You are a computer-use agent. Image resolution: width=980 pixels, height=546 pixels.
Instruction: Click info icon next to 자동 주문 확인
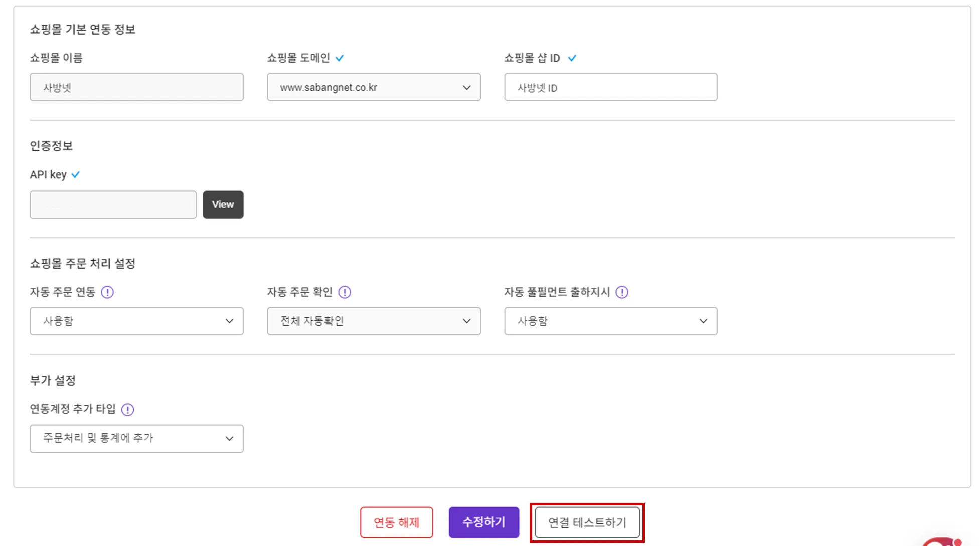345,292
